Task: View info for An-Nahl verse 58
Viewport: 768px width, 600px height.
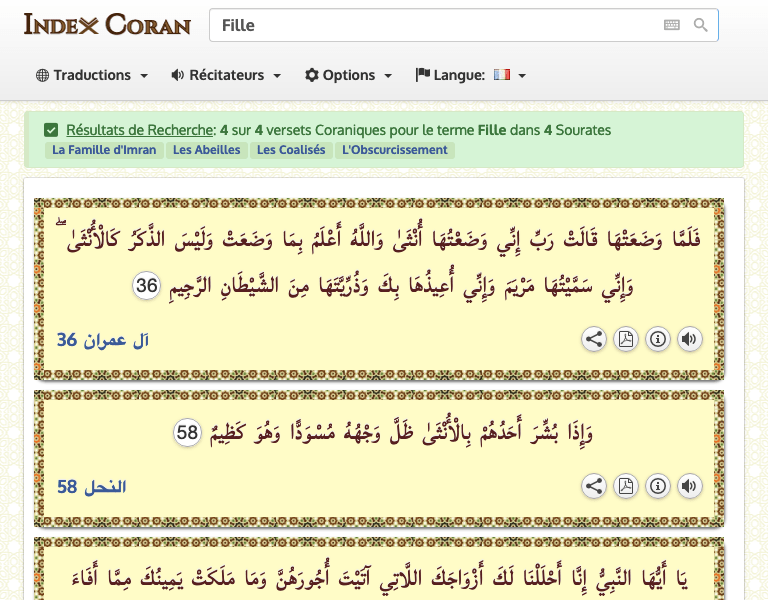Action: coord(657,486)
